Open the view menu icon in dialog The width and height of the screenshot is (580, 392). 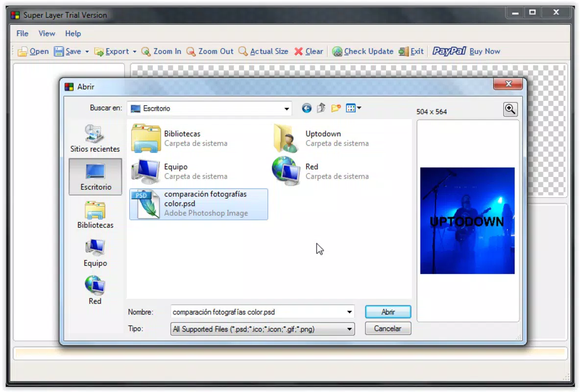(x=353, y=108)
